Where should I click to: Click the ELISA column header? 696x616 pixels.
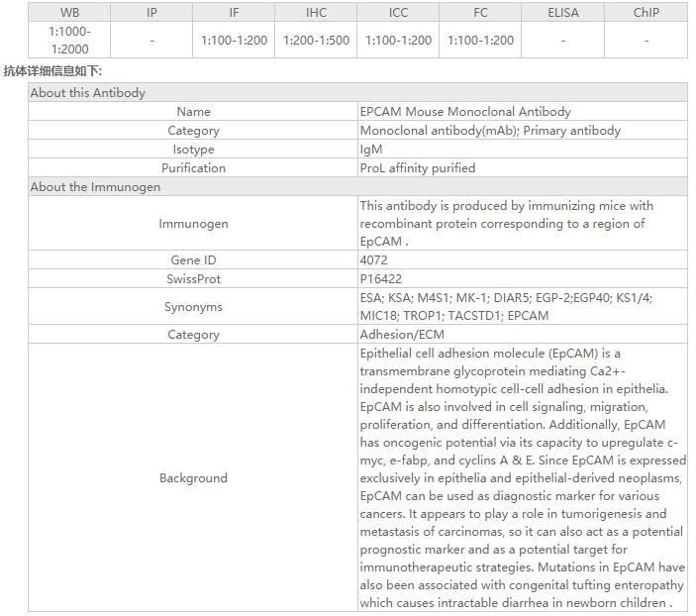point(563,13)
